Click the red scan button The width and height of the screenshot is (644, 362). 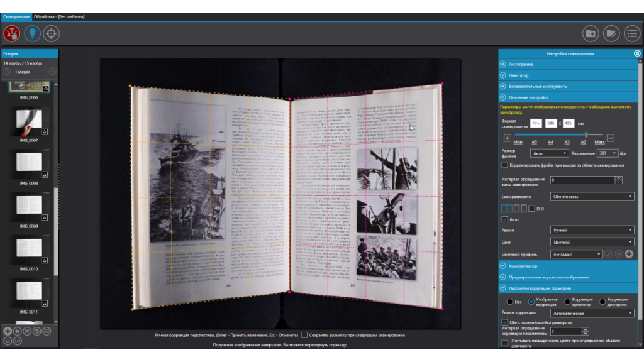click(x=11, y=34)
